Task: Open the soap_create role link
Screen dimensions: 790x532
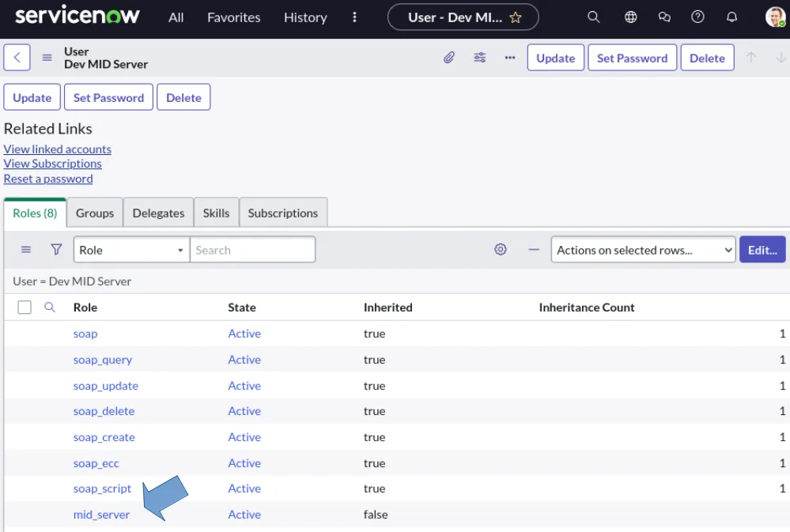Action: 104,437
